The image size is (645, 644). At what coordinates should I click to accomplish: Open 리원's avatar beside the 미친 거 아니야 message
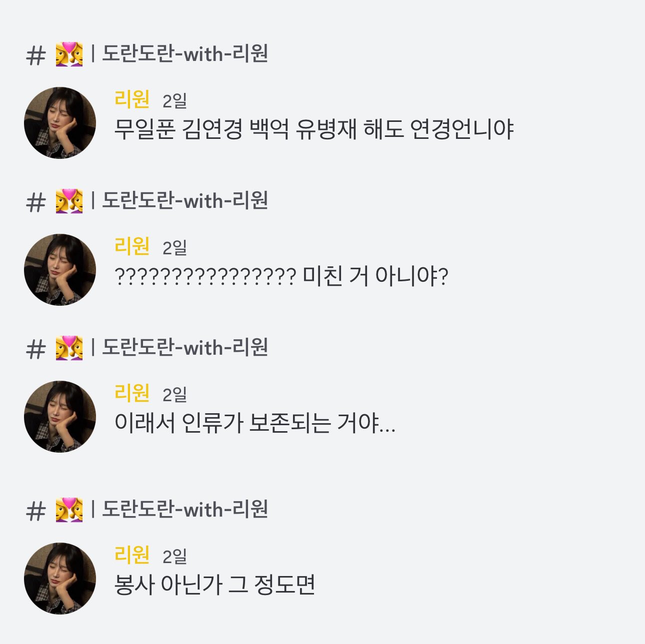pyautogui.click(x=60, y=270)
